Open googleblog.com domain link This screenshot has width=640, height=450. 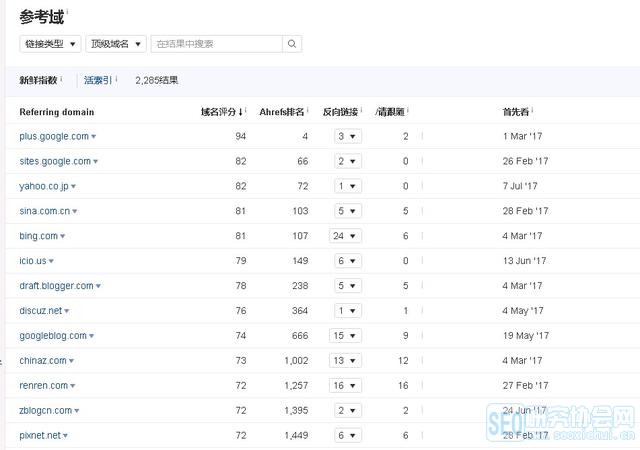pyautogui.click(x=53, y=336)
